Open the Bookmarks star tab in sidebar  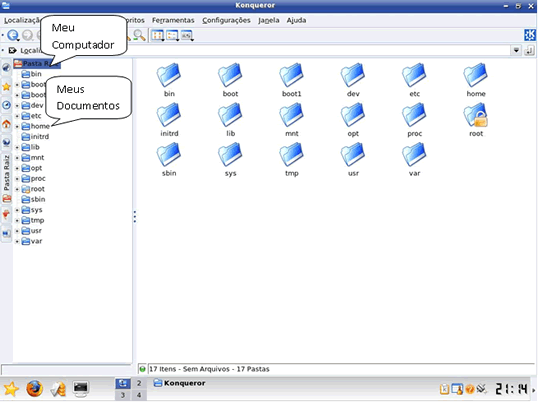click(6, 87)
